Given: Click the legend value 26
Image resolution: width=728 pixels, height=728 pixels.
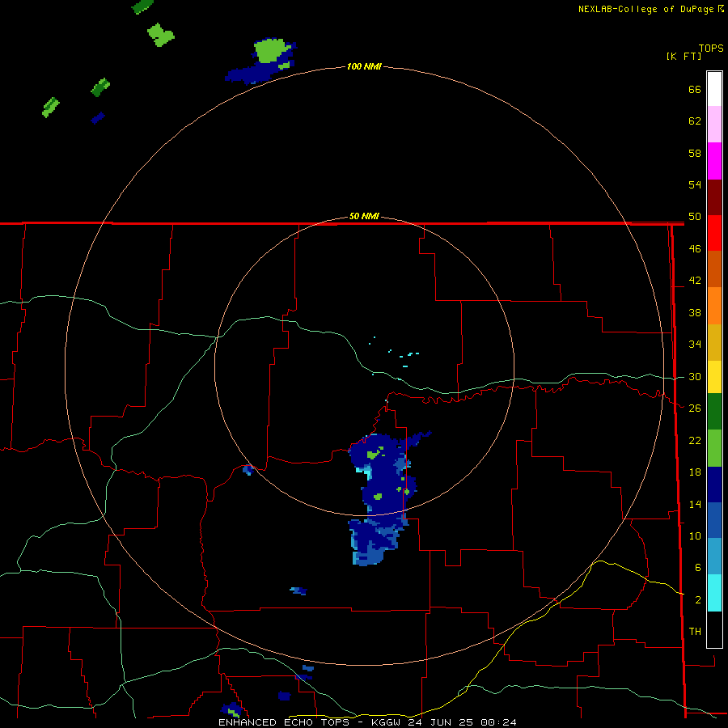Looking at the screenshot, I should tap(695, 408).
